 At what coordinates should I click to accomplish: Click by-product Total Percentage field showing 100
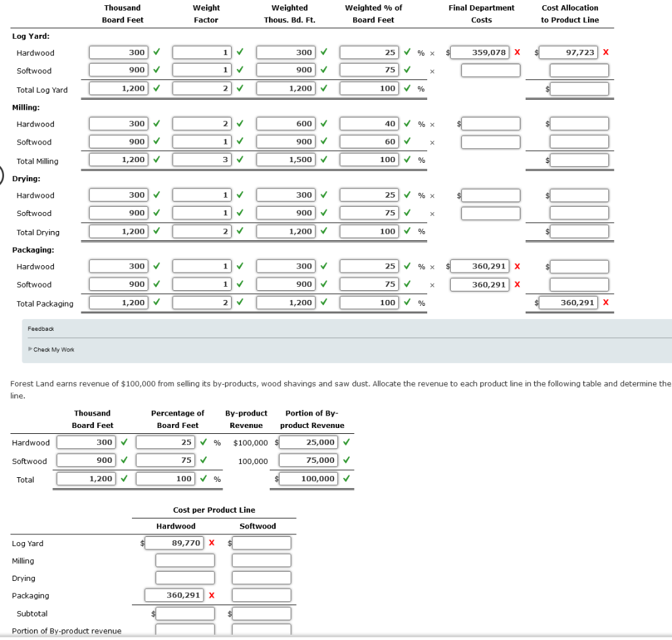165,479
